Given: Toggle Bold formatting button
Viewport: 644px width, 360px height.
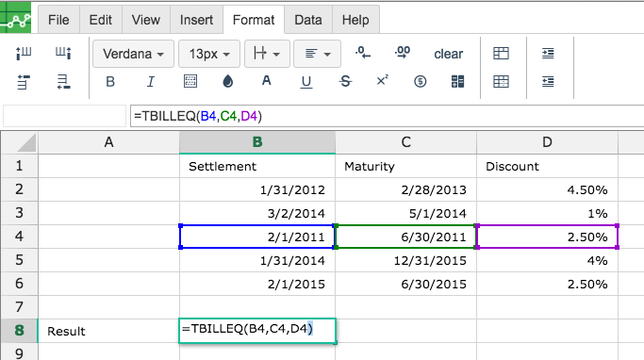Looking at the screenshot, I should 110,82.
